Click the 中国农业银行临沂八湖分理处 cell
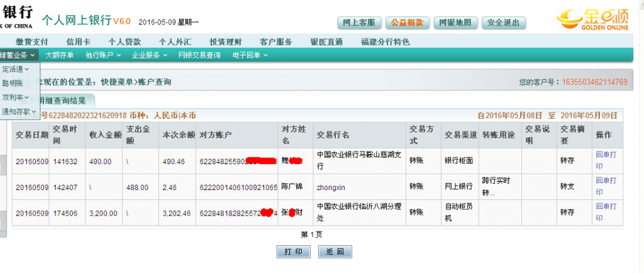Image resolution: width=644 pixels, height=273 pixels. (359, 212)
